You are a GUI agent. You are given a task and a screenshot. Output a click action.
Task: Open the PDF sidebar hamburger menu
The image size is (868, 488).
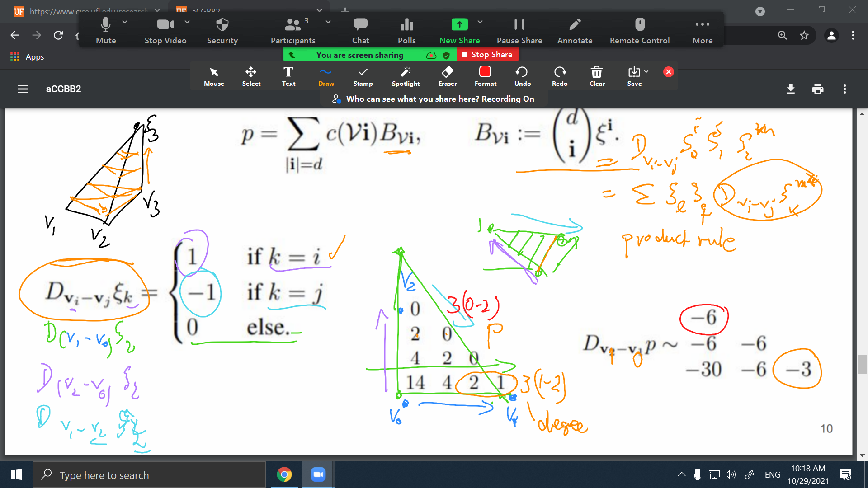(23, 89)
